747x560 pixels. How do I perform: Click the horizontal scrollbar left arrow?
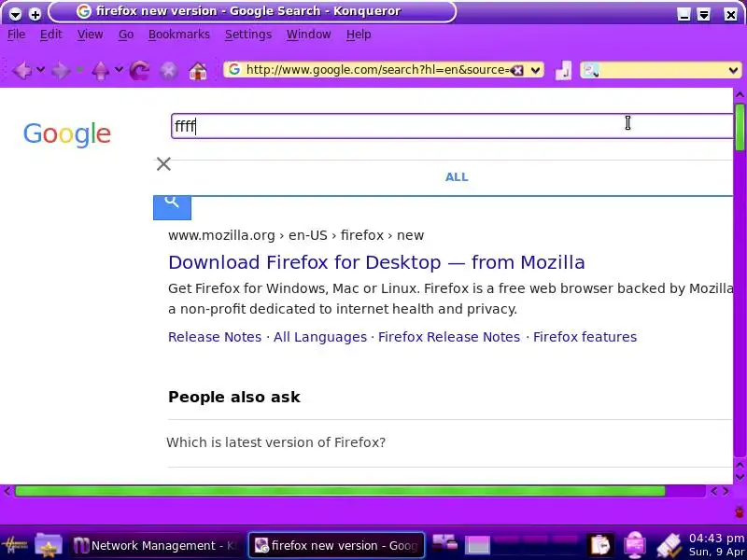(x=7, y=491)
